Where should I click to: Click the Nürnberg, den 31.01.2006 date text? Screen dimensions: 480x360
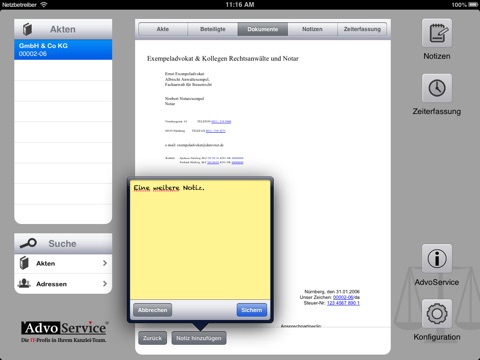coord(332,291)
